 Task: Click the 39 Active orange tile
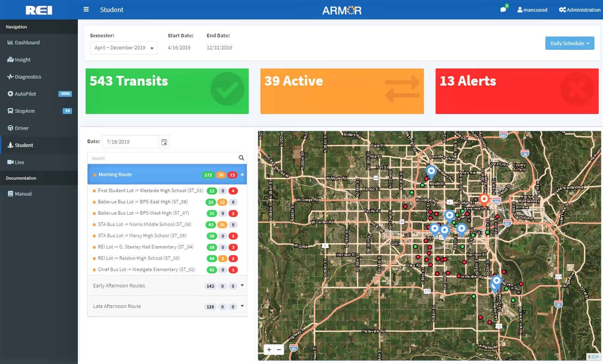point(342,91)
